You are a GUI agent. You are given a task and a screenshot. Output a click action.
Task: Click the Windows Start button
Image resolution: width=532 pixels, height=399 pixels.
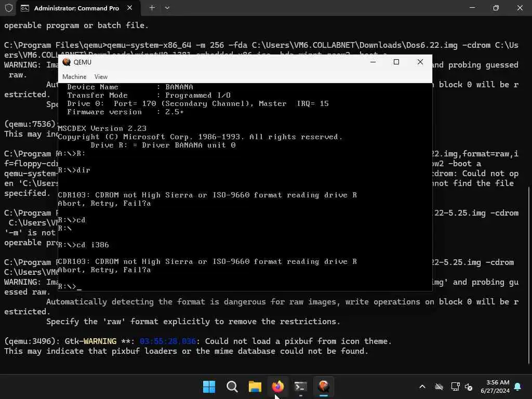(x=209, y=387)
